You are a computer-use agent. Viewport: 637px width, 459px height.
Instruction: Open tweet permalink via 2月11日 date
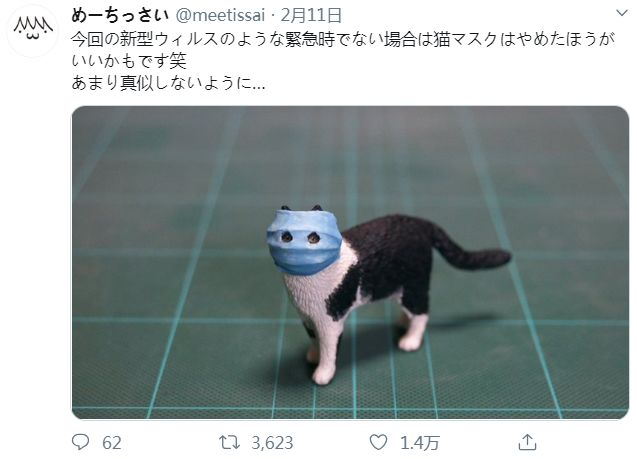click(x=311, y=15)
